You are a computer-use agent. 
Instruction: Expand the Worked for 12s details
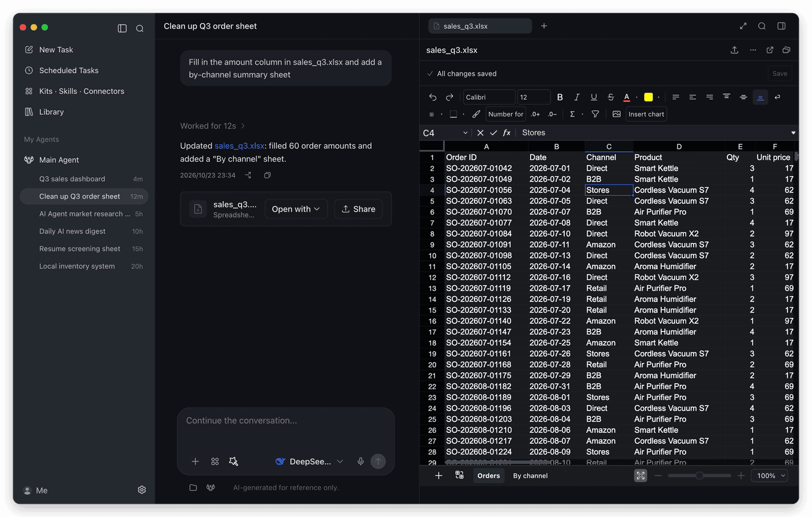[212, 126]
